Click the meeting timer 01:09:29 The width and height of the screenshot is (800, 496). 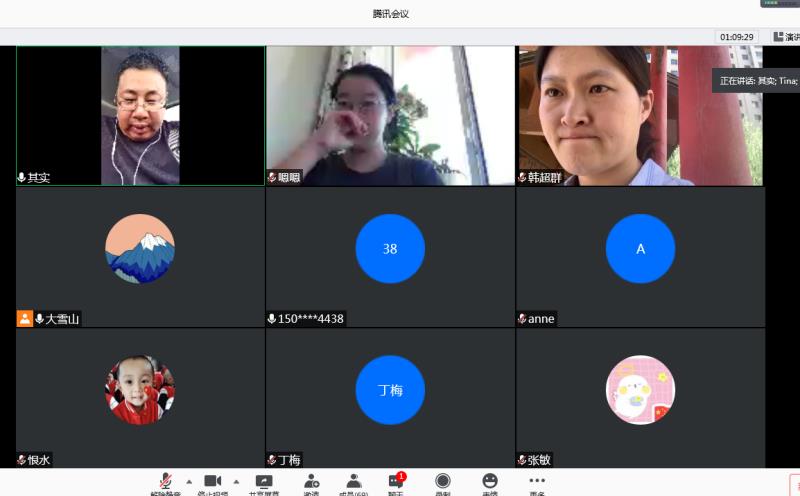tap(736, 37)
